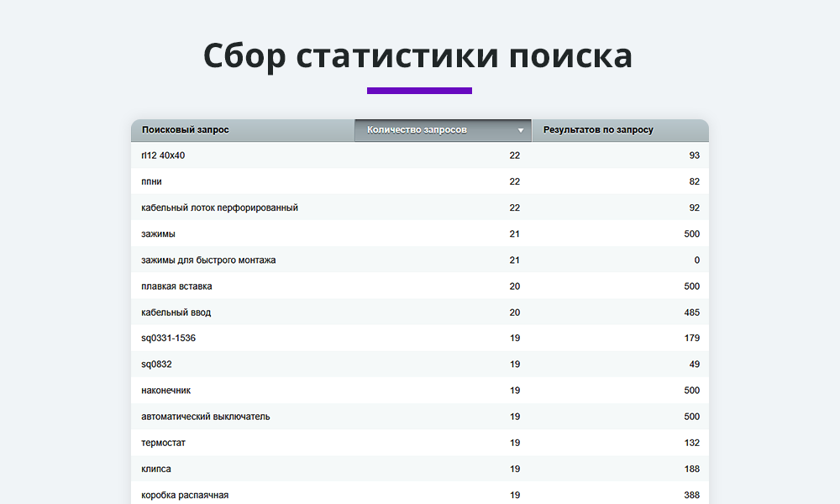Open the кабельный лоток перфорированный query row
The height and width of the screenshot is (504, 840).
218,207
